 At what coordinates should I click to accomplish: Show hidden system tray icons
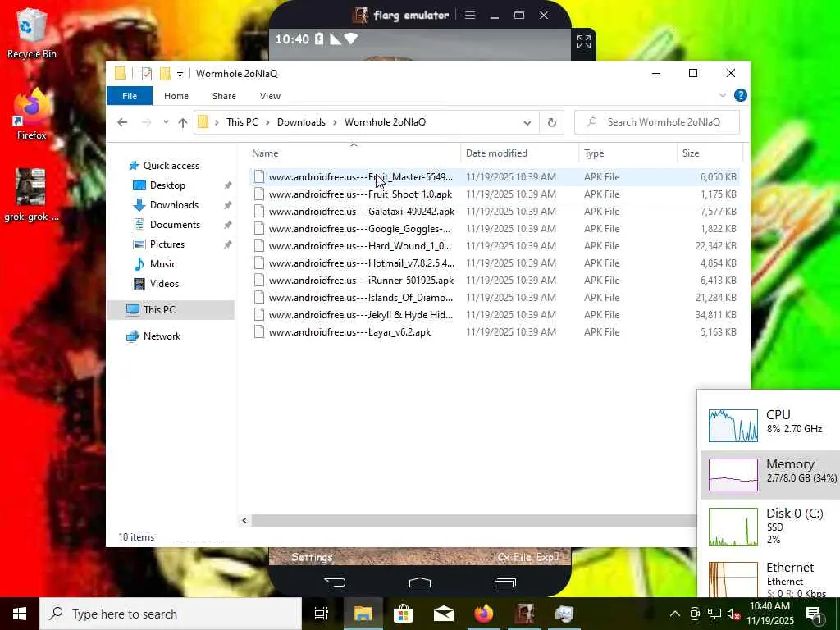[x=675, y=614]
